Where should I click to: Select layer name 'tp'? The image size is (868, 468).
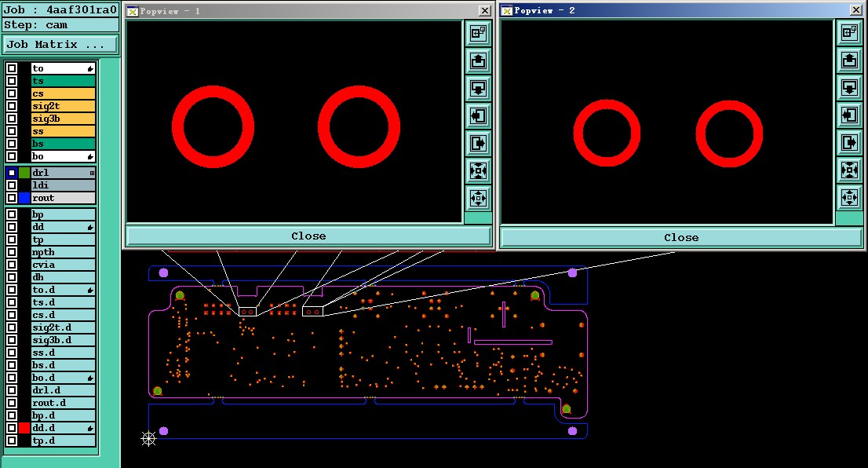[63, 239]
